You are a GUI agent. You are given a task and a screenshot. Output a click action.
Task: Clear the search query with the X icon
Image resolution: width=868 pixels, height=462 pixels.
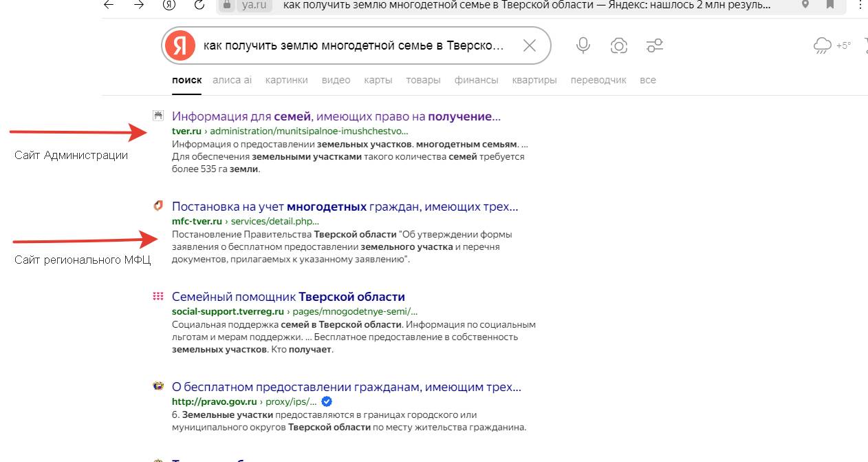[x=530, y=45]
